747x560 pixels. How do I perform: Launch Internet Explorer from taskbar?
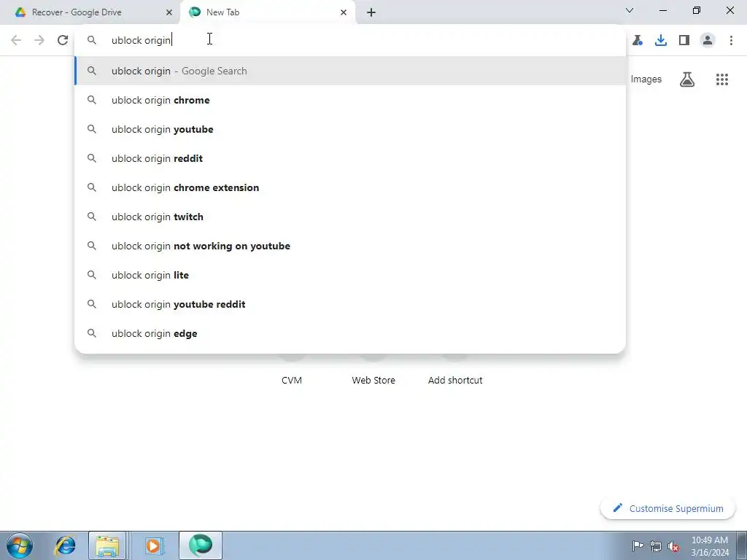65,545
